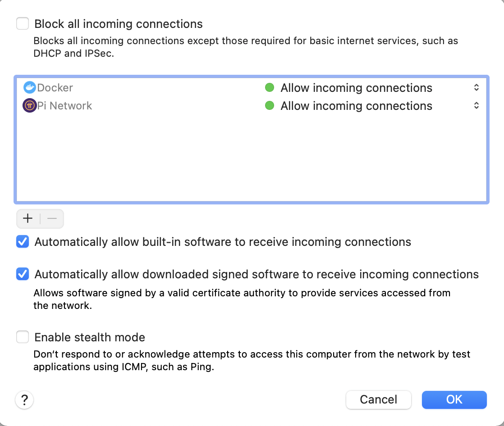Open help via the question mark button
Screen dimensions: 504x426
(x=24, y=400)
